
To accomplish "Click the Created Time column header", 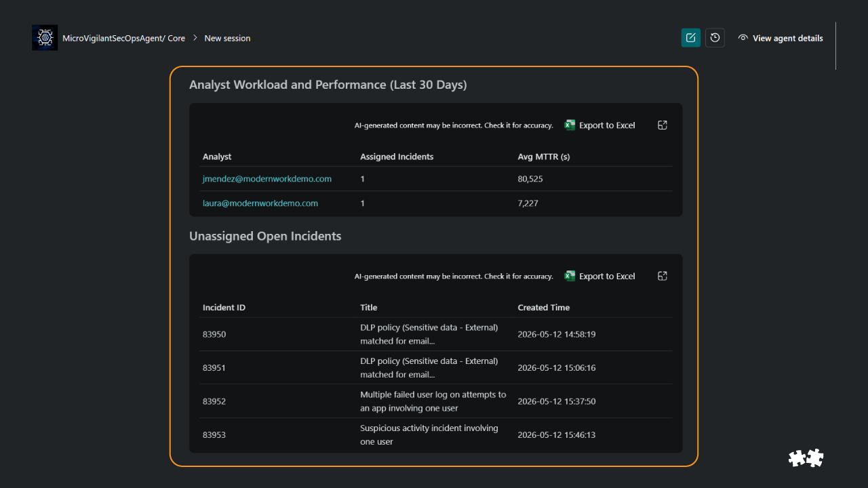I will coord(544,308).
